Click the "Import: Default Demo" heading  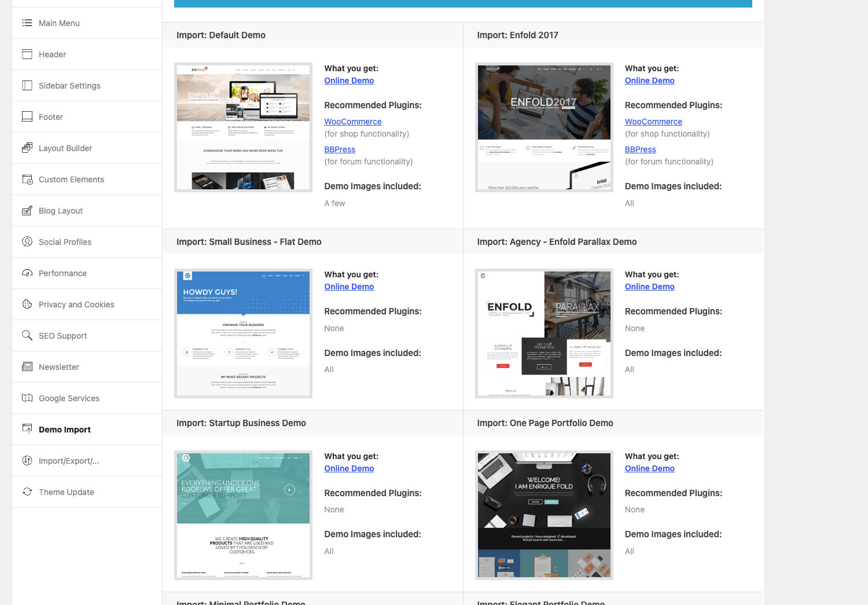pos(221,35)
